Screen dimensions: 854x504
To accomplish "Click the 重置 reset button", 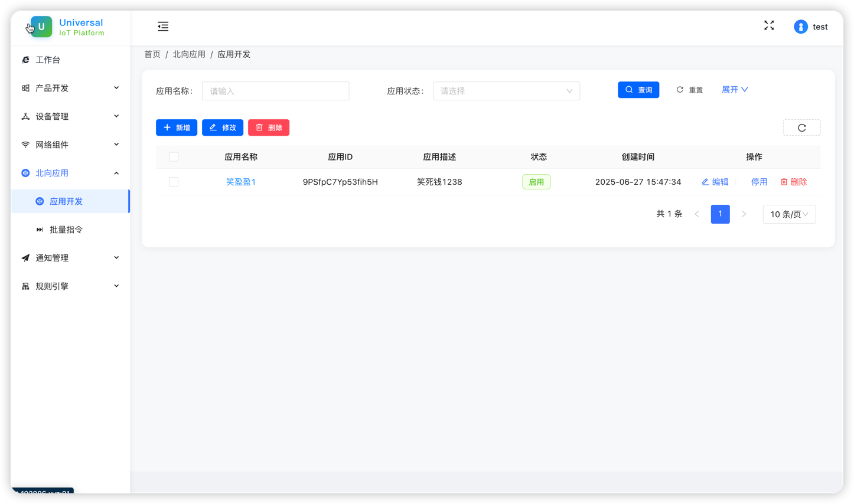I will (689, 90).
